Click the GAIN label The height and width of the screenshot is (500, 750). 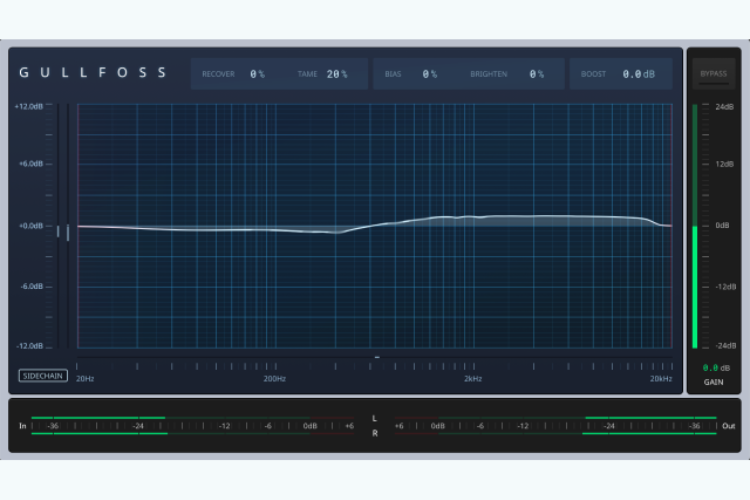713,382
